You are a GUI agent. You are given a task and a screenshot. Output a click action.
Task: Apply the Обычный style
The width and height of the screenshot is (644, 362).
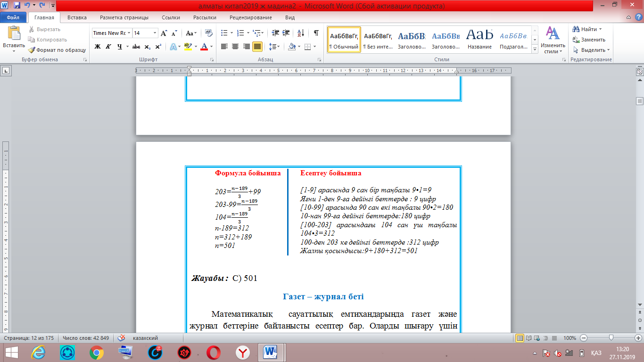344,39
